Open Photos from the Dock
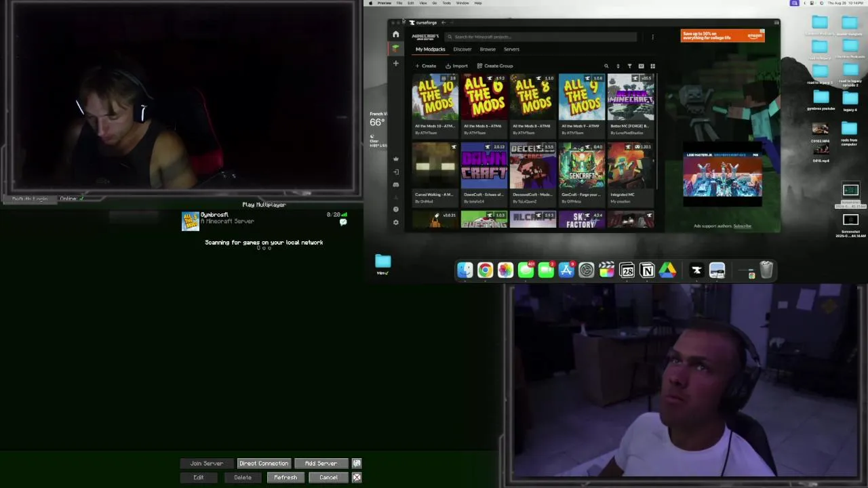 505,270
